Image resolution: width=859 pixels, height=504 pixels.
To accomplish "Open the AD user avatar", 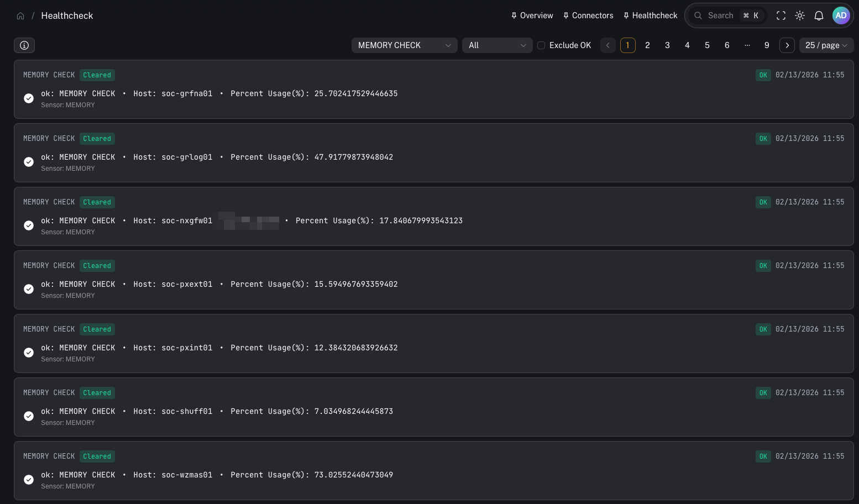I will click(841, 15).
